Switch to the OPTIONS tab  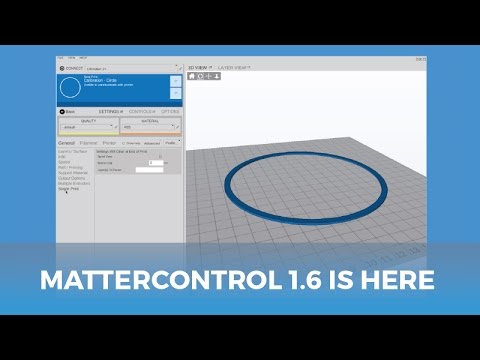pyautogui.click(x=170, y=111)
